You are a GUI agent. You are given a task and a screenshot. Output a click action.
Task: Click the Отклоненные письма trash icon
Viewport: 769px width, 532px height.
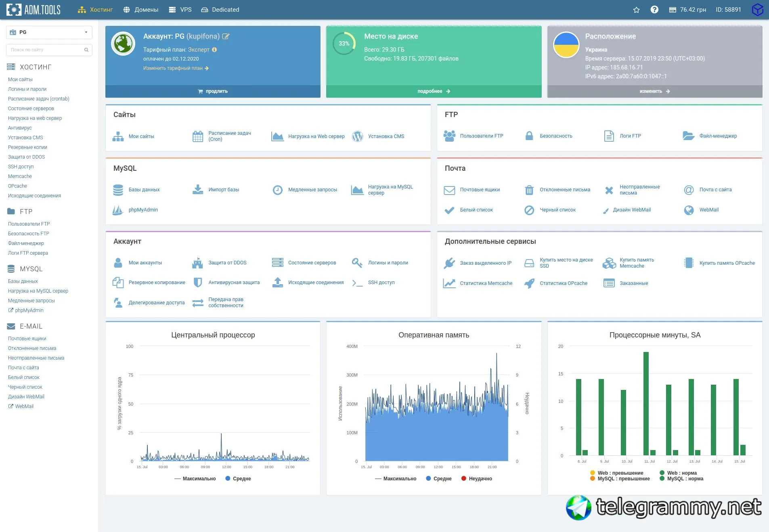(x=529, y=190)
